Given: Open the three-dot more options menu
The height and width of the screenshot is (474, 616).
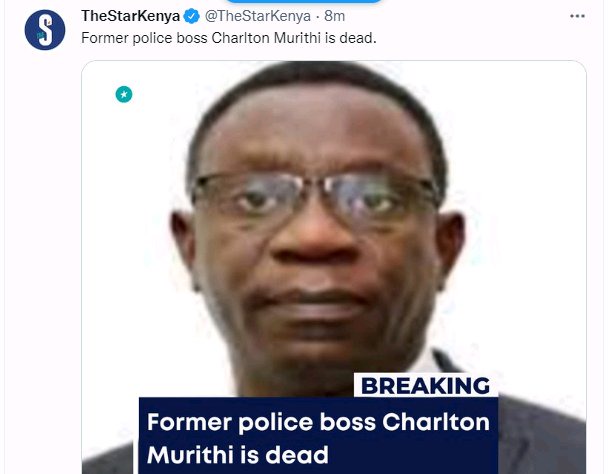Looking at the screenshot, I should 577,16.
